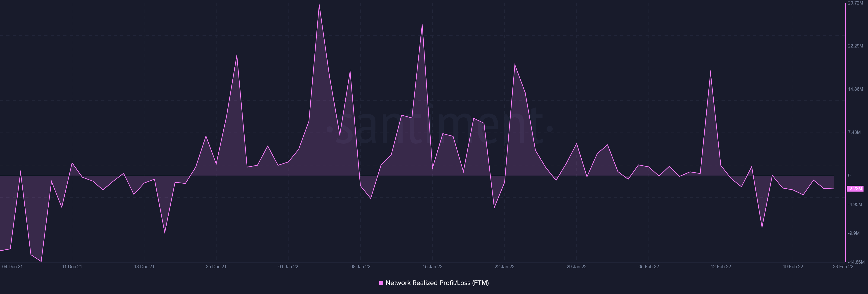Click the 22 Jan 22 axis date
868x294 pixels.
(505, 267)
